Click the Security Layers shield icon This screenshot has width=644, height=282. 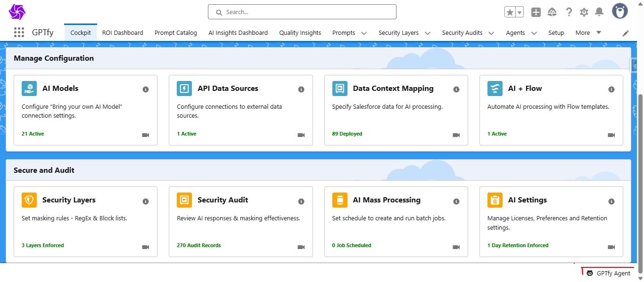point(29,200)
